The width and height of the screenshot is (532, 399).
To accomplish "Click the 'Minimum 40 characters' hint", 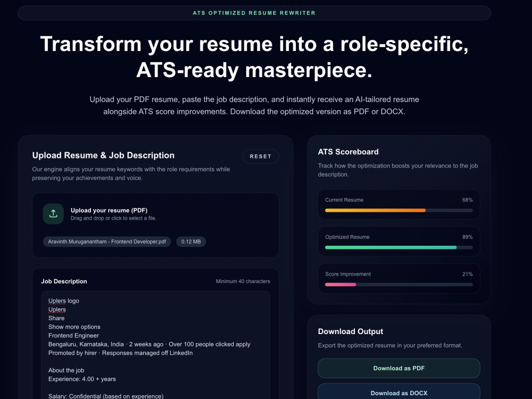I will [x=243, y=281].
